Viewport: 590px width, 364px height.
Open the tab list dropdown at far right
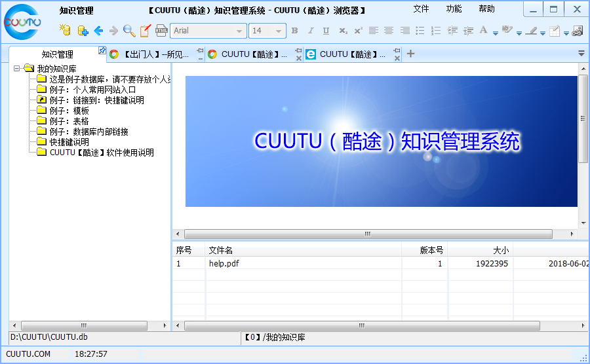point(581,54)
